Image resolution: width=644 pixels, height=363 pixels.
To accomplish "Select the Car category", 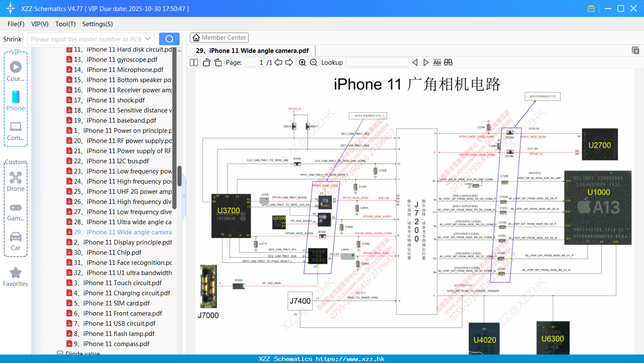I will pyautogui.click(x=16, y=241).
